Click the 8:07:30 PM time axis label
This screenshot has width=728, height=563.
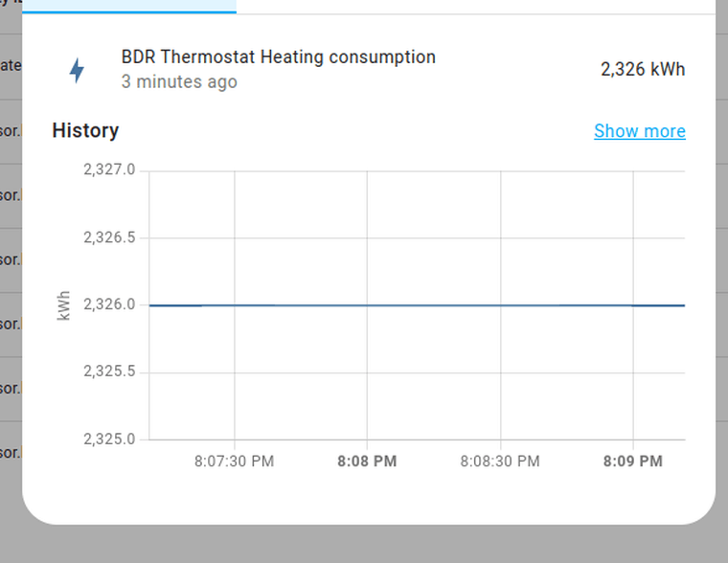[234, 462]
